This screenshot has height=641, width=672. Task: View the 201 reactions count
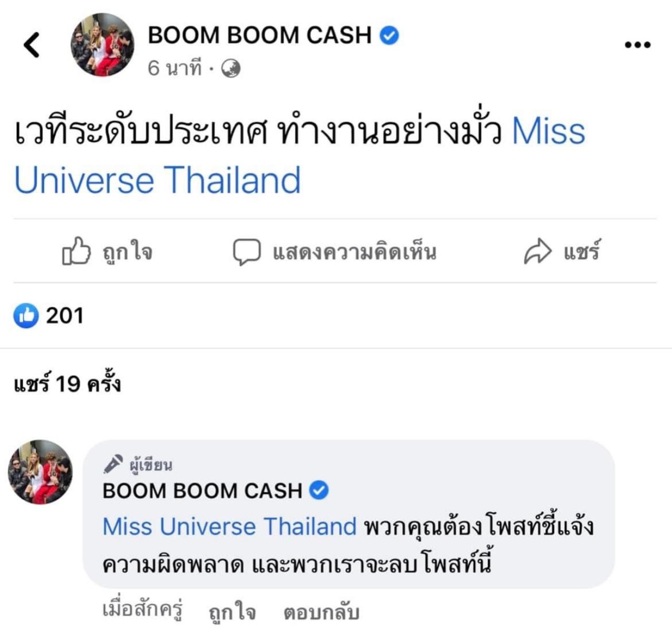[x=65, y=316]
